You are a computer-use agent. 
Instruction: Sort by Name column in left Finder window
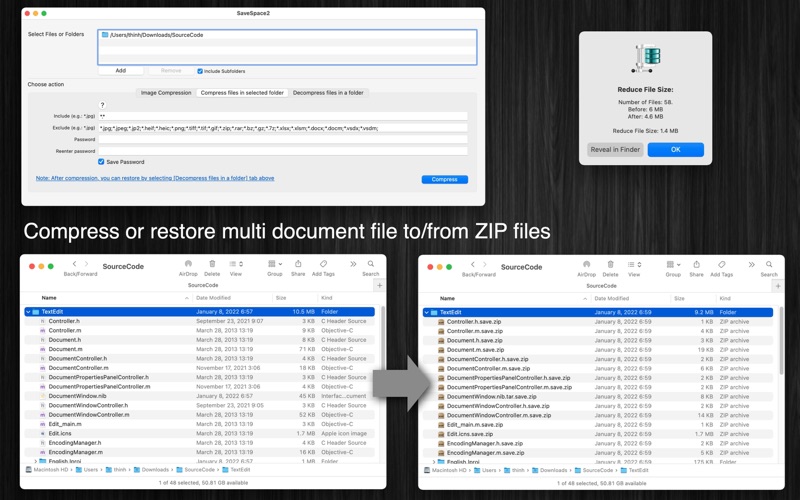49,298
